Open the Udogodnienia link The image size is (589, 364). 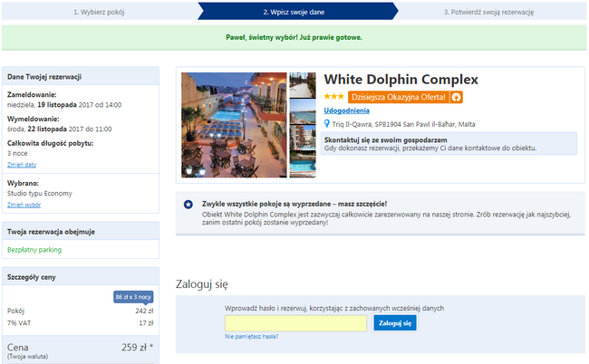(347, 110)
